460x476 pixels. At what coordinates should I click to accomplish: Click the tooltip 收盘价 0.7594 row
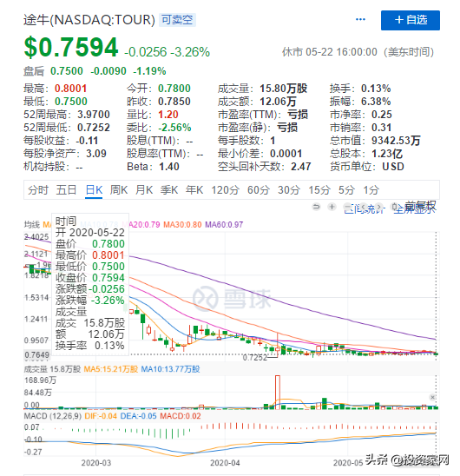point(90,277)
